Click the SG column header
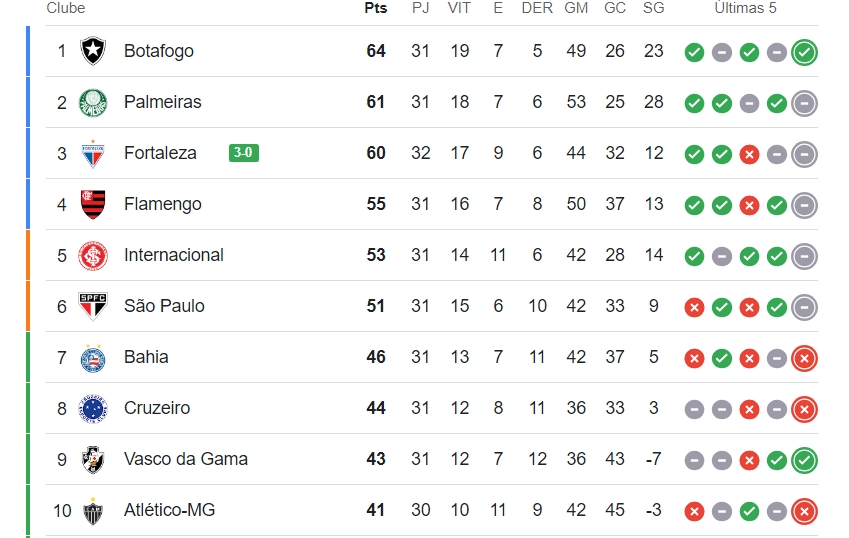This screenshot has width=849, height=538. click(654, 8)
